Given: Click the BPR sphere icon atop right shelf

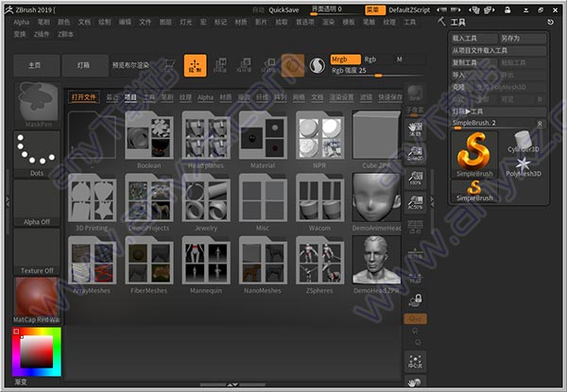Looking at the screenshot, I should (x=415, y=94).
